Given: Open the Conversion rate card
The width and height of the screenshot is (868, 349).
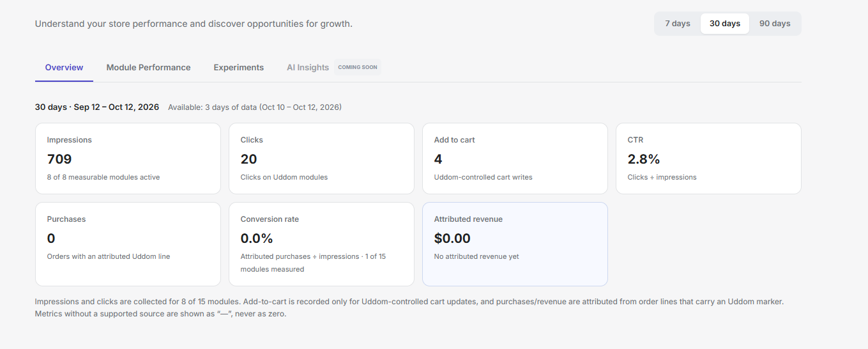Looking at the screenshot, I should coord(321,244).
